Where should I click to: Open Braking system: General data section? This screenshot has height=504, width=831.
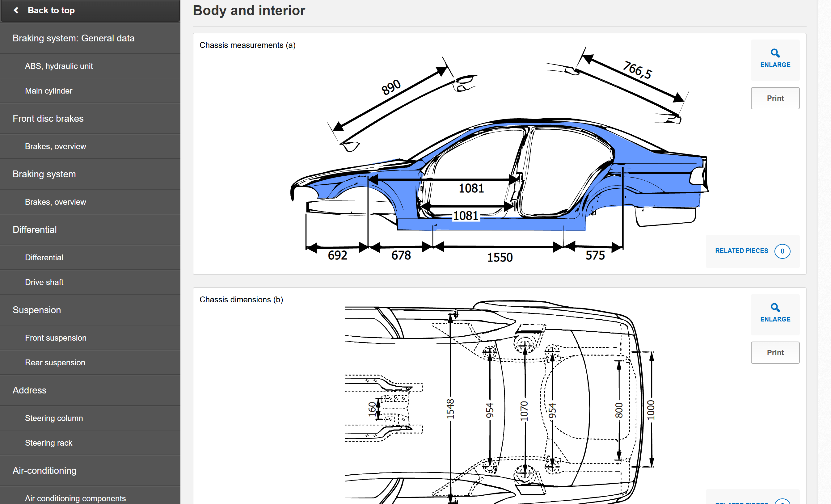(91, 38)
